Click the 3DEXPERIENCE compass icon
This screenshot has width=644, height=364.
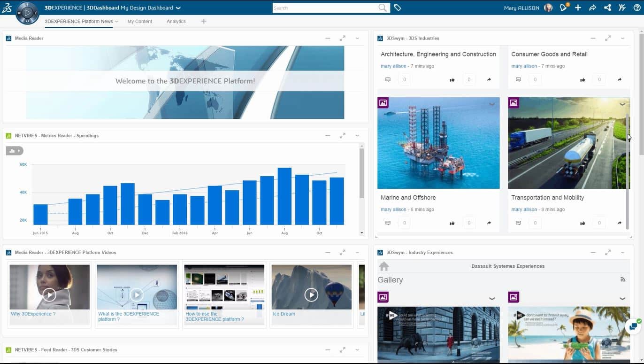tap(27, 13)
